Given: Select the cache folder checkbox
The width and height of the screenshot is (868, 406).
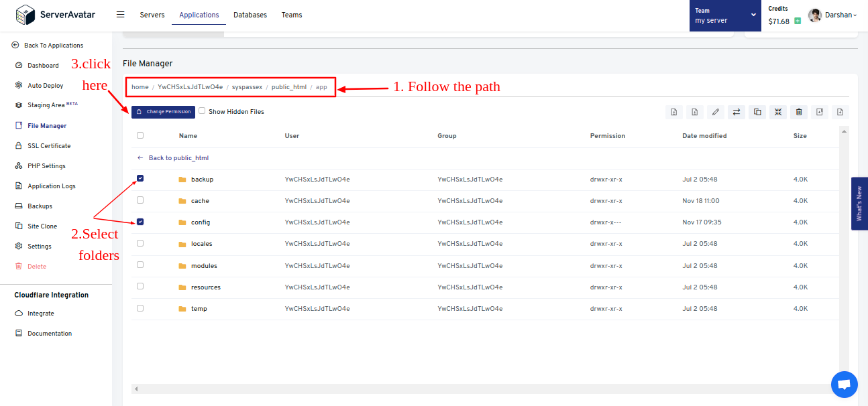Looking at the screenshot, I should tap(140, 200).
